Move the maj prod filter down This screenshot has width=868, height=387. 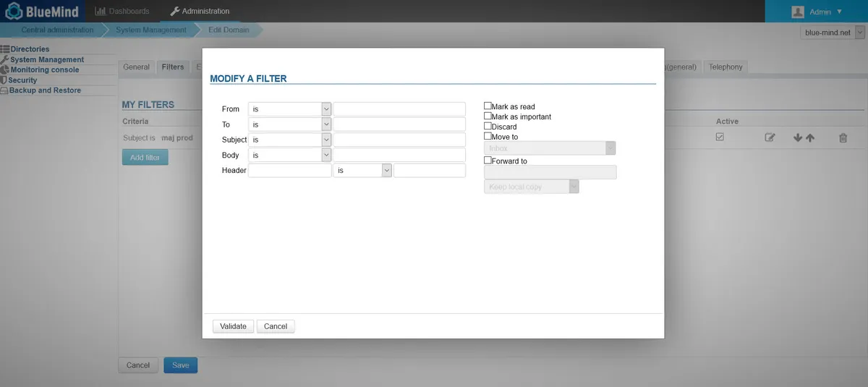pyautogui.click(x=798, y=137)
